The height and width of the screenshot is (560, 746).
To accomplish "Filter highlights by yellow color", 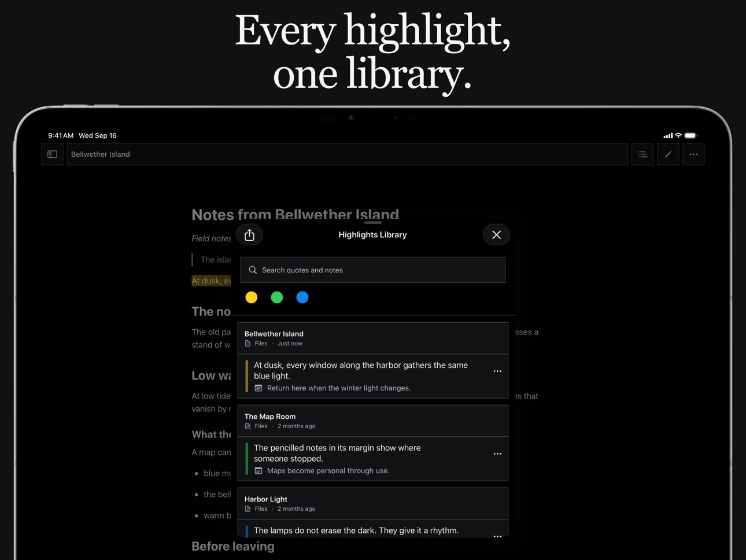I will coord(252,297).
